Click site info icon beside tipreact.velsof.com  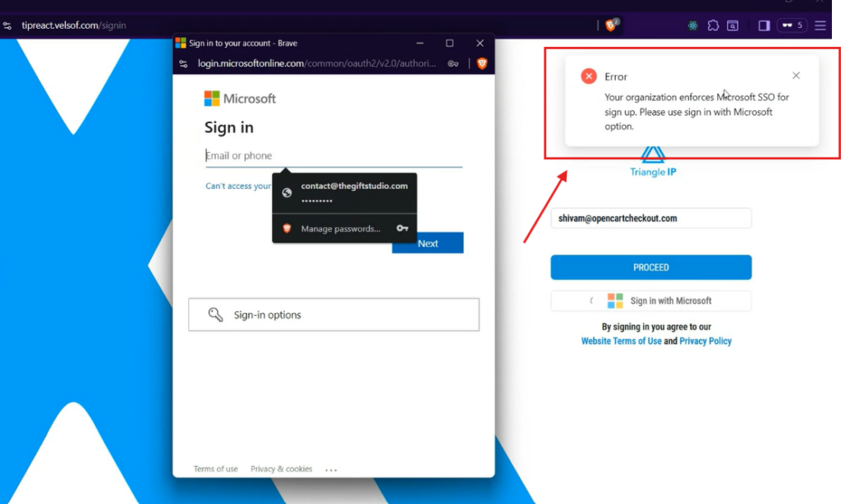pos(7,25)
